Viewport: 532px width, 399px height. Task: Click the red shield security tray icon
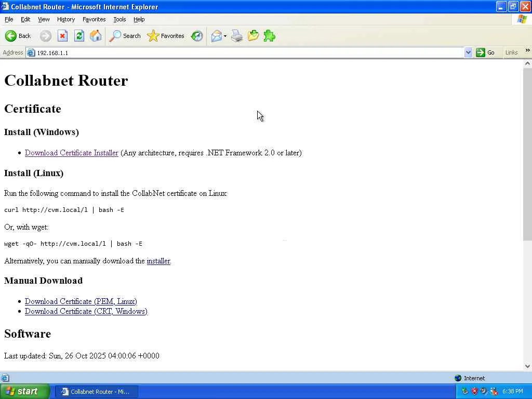pos(474,392)
